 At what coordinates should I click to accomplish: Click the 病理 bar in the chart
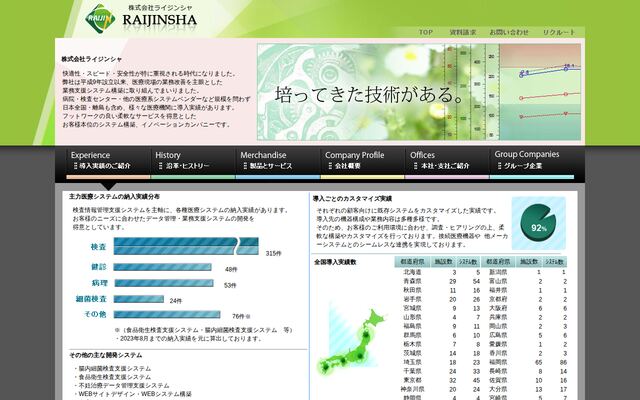(x=164, y=283)
